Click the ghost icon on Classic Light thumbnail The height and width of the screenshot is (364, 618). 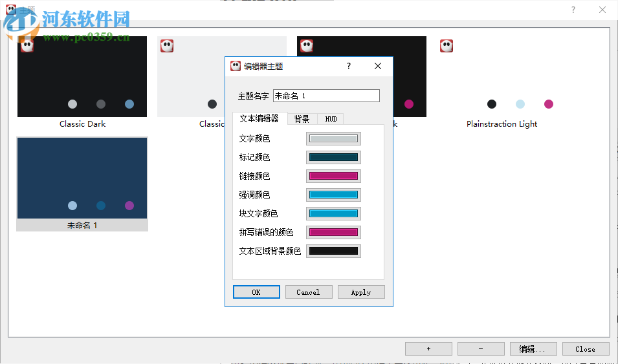tap(167, 46)
